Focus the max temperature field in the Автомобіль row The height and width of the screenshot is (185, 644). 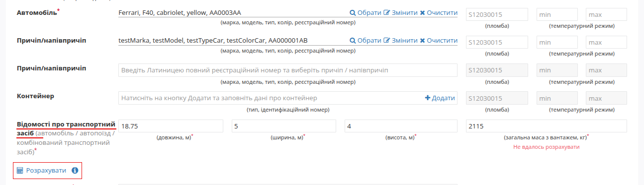(x=606, y=14)
